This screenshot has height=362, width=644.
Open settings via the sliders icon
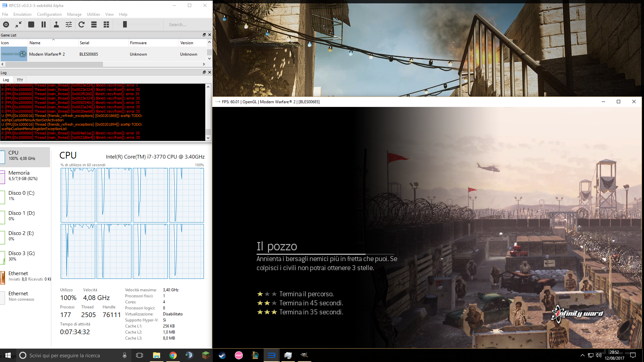pyautogui.click(x=69, y=24)
